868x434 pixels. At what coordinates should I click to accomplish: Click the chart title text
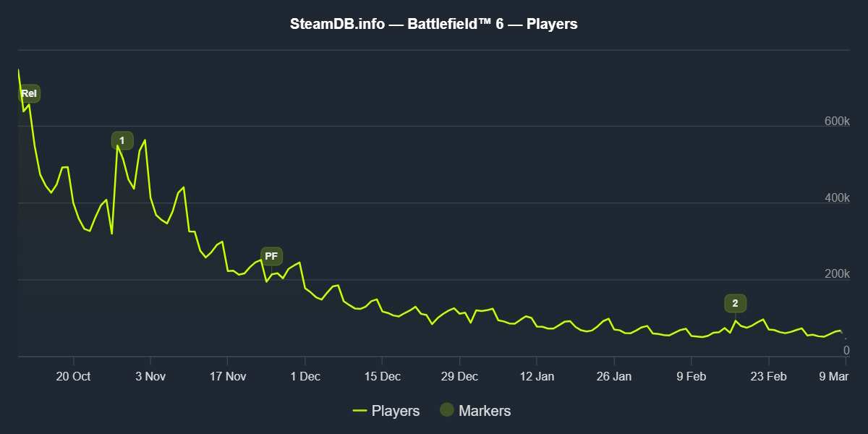click(x=434, y=25)
